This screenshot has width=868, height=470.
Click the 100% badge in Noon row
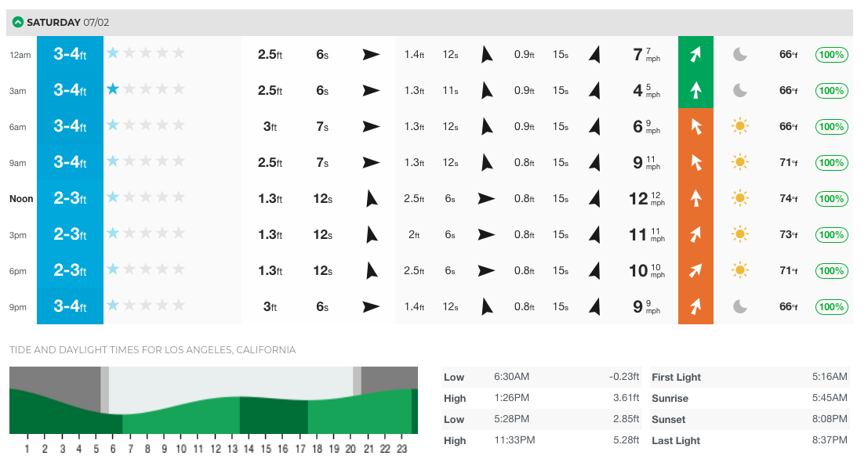tap(832, 199)
